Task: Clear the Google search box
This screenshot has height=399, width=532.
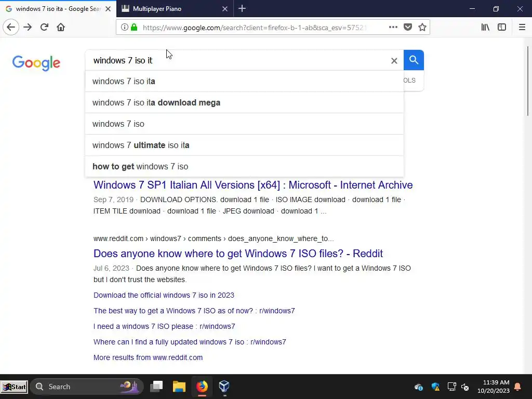Action: [x=394, y=61]
